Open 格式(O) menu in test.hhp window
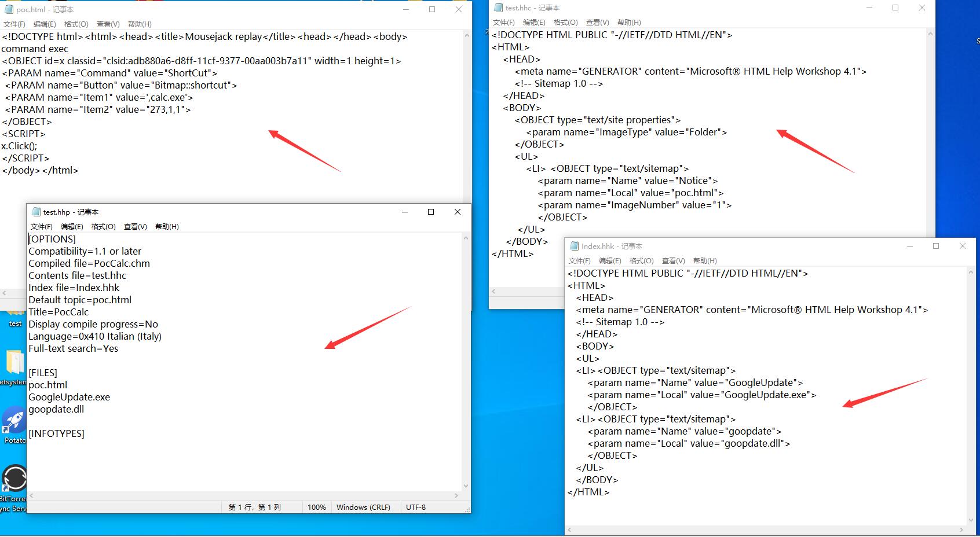The height and width of the screenshot is (537, 980). [103, 226]
